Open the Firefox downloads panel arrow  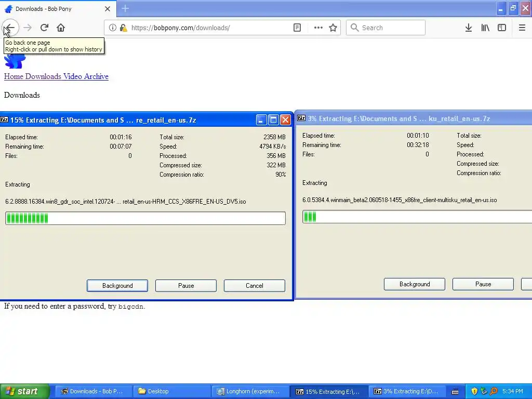point(469,28)
